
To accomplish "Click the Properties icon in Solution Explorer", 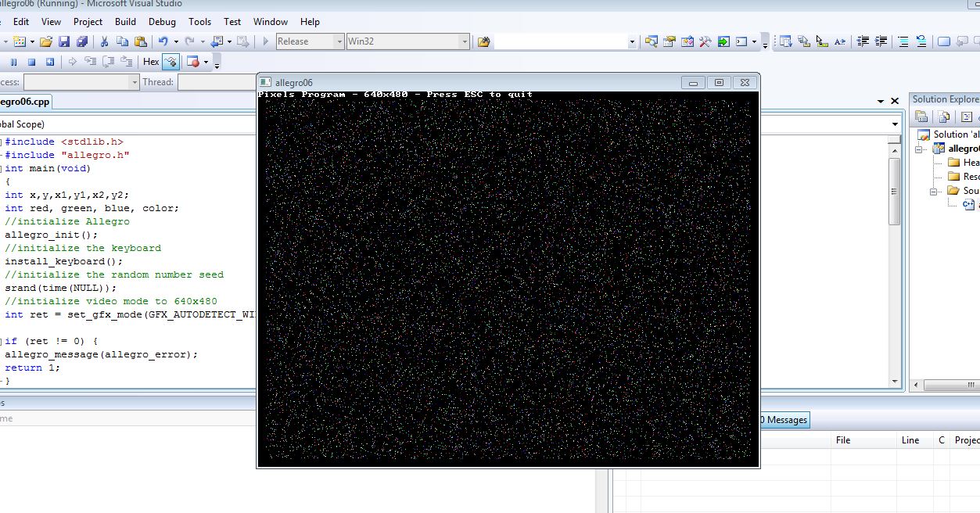I will point(921,117).
